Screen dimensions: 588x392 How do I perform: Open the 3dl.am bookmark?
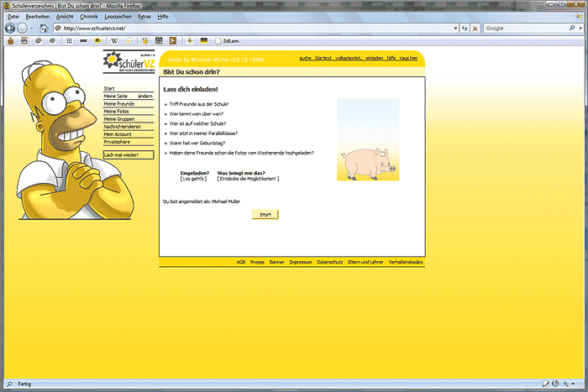[x=227, y=41]
